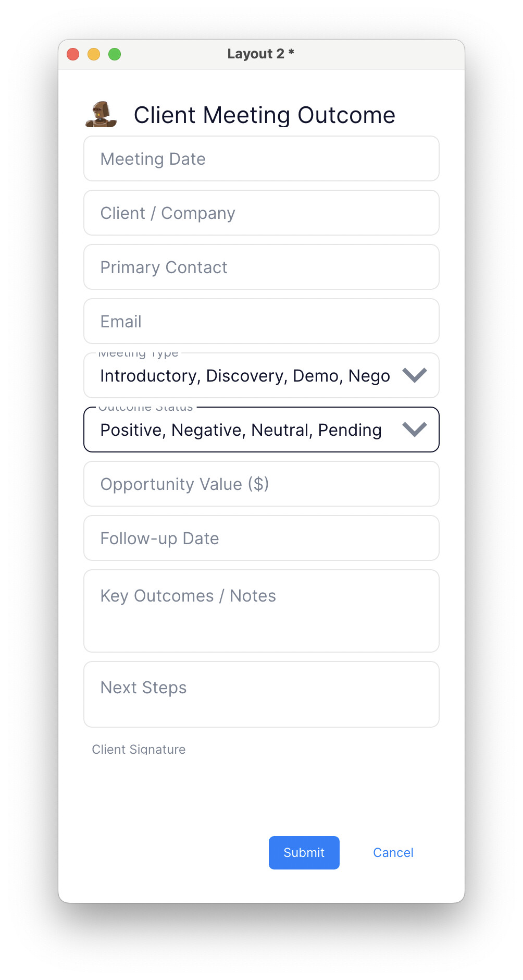Focus the Email text field

(x=261, y=322)
